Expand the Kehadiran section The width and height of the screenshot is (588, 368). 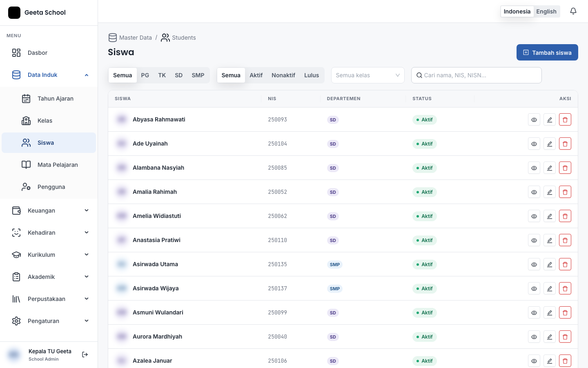pyautogui.click(x=49, y=233)
